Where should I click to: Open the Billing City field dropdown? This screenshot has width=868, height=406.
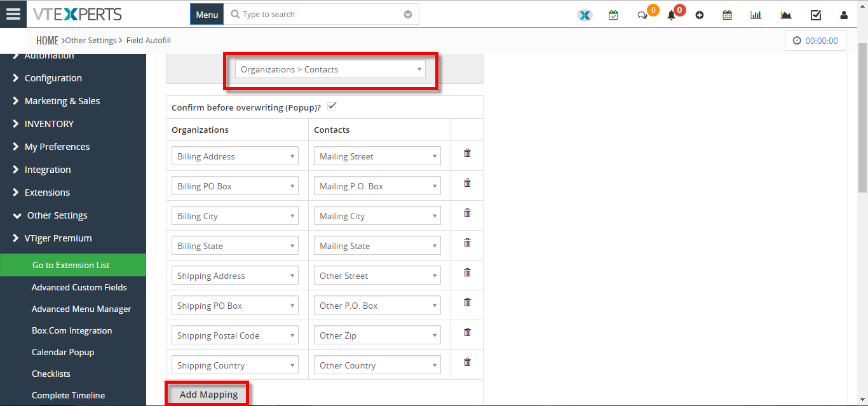(x=235, y=216)
